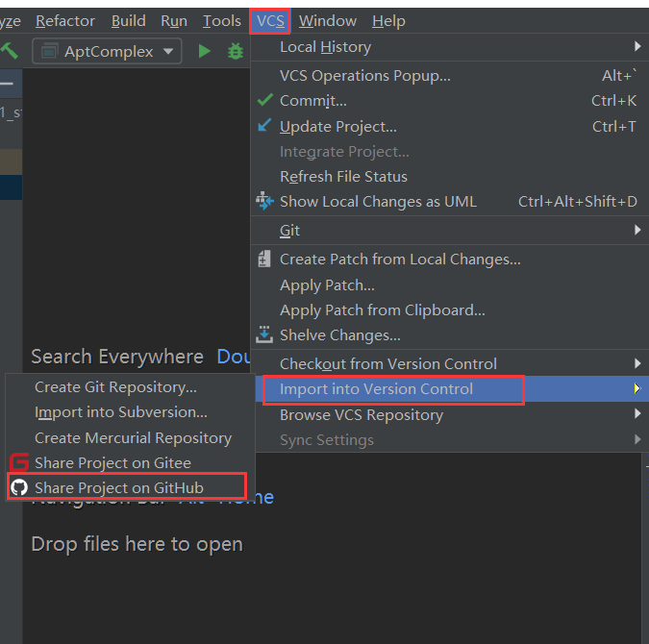Open the Tools menu
The height and width of the screenshot is (644, 649).
221,21
